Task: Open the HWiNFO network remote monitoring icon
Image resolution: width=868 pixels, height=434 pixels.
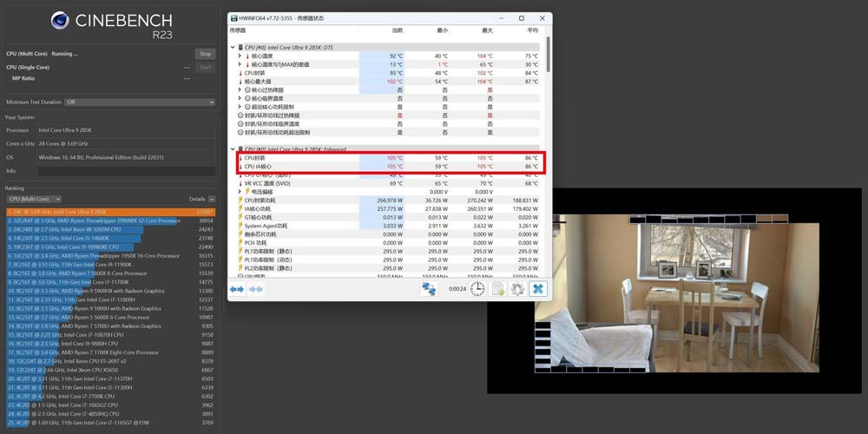Action: pyautogui.click(x=429, y=288)
